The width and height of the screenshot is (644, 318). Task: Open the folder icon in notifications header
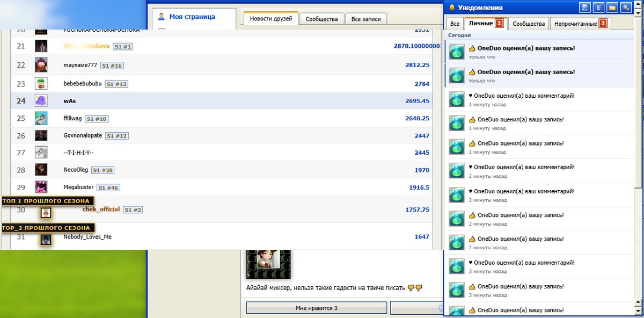[x=612, y=8]
